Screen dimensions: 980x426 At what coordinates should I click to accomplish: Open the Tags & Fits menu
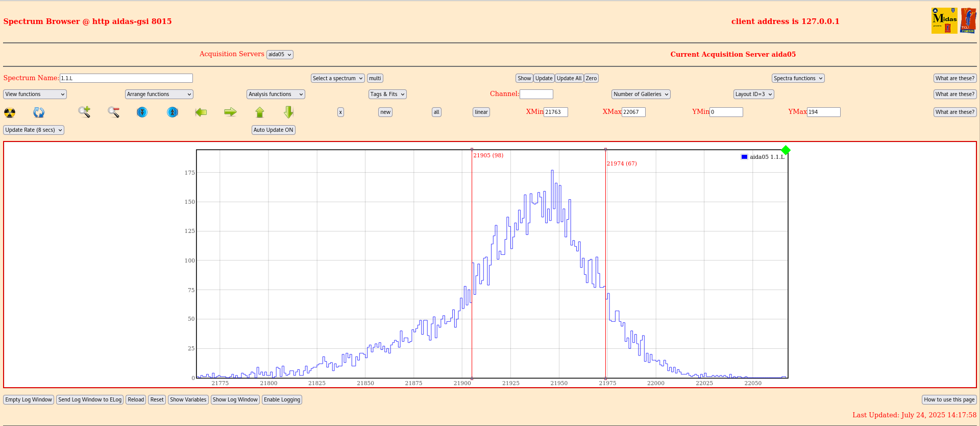pos(387,94)
